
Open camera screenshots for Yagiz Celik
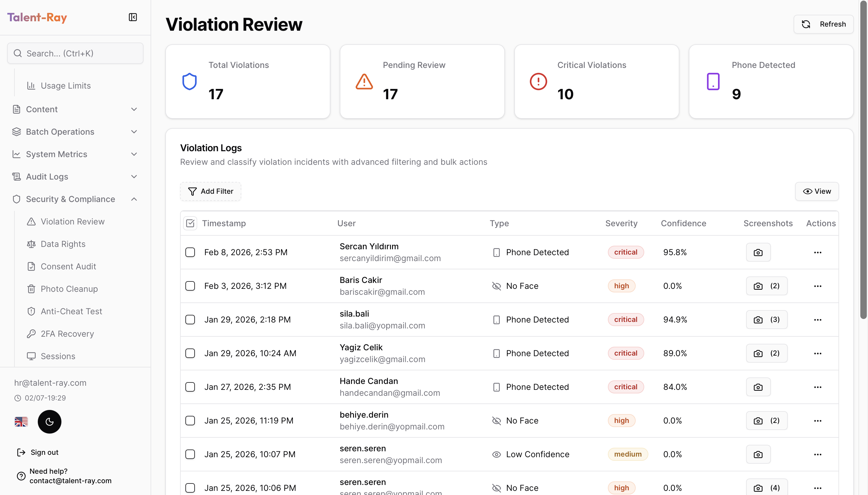coord(766,353)
